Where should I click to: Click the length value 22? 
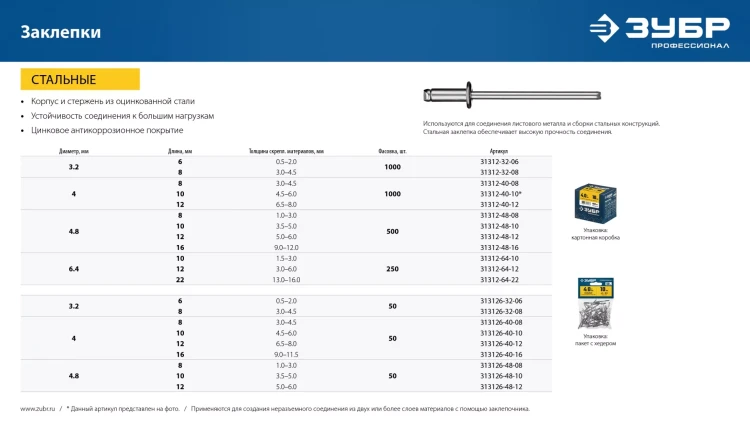pyautogui.click(x=180, y=279)
